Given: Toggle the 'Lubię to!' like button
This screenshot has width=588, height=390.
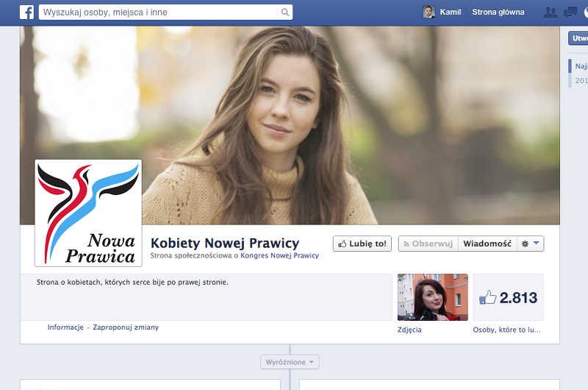Looking at the screenshot, I should pos(362,244).
